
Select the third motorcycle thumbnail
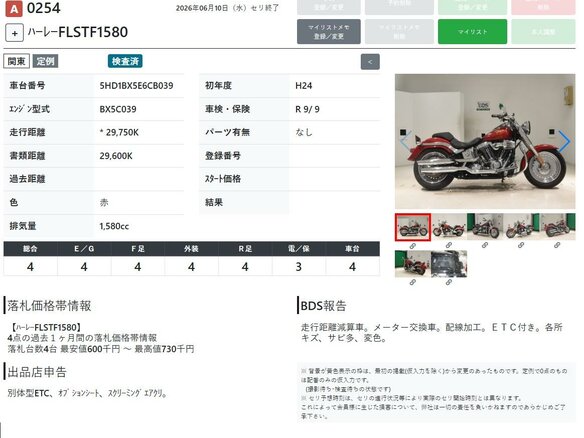coord(485,227)
